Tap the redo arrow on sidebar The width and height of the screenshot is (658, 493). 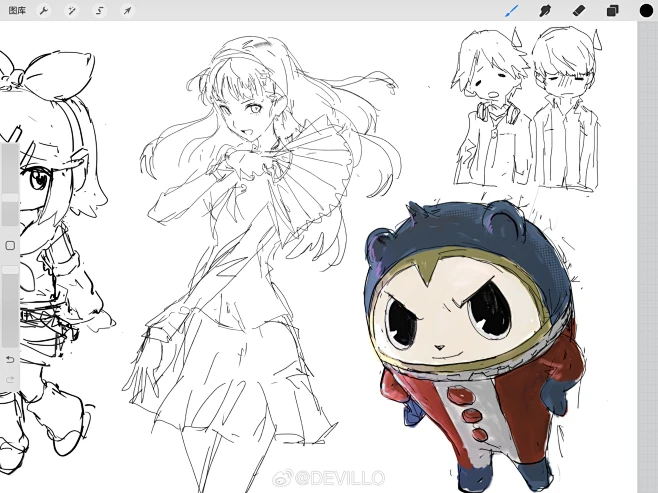coord(10,380)
